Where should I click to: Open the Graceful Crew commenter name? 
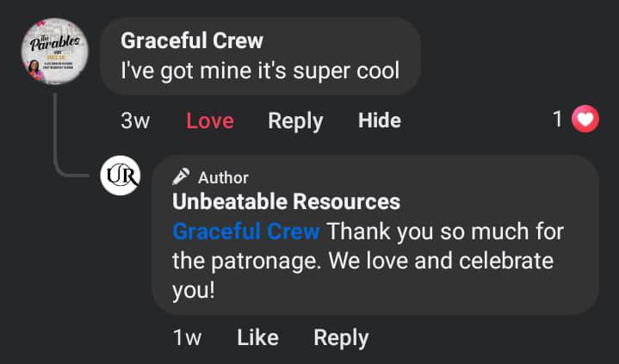(x=192, y=40)
